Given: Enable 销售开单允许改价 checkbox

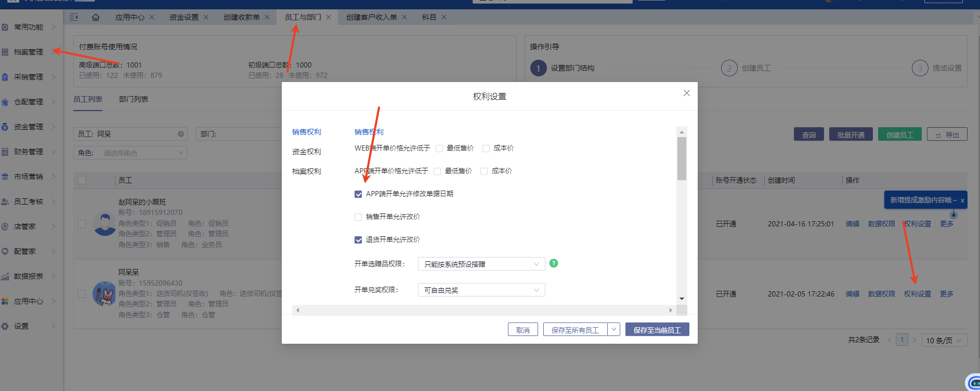Looking at the screenshot, I should [358, 217].
